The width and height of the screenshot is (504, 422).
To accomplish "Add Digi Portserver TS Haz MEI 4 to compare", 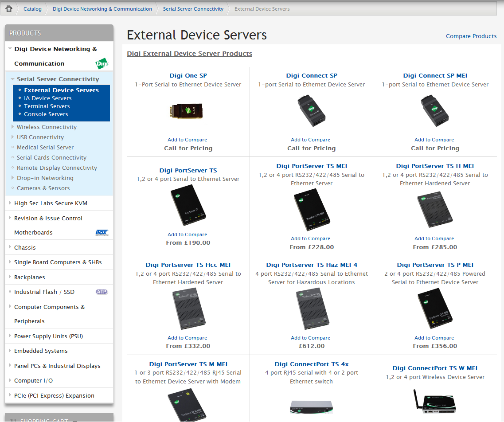I will pos(310,338).
